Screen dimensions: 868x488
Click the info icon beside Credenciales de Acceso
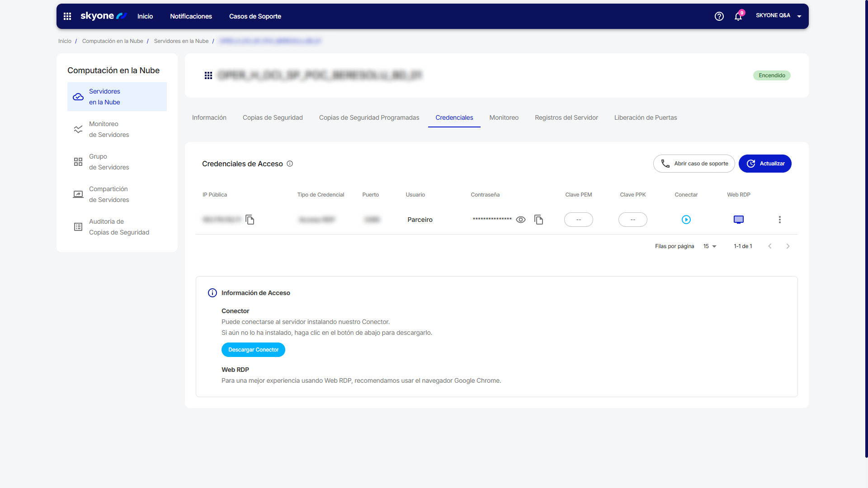pos(290,164)
